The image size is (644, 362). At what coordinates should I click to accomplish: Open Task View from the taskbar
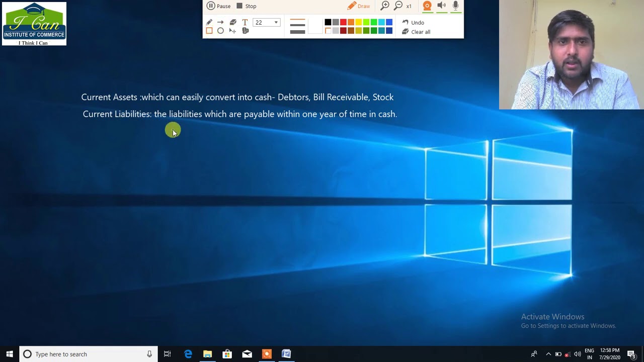click(168, 354)
